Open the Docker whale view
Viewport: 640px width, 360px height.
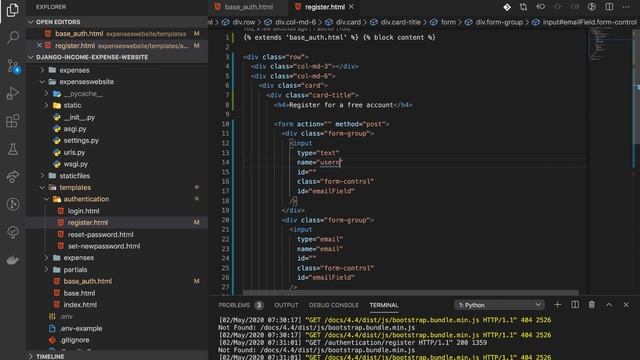coord(13,260)
